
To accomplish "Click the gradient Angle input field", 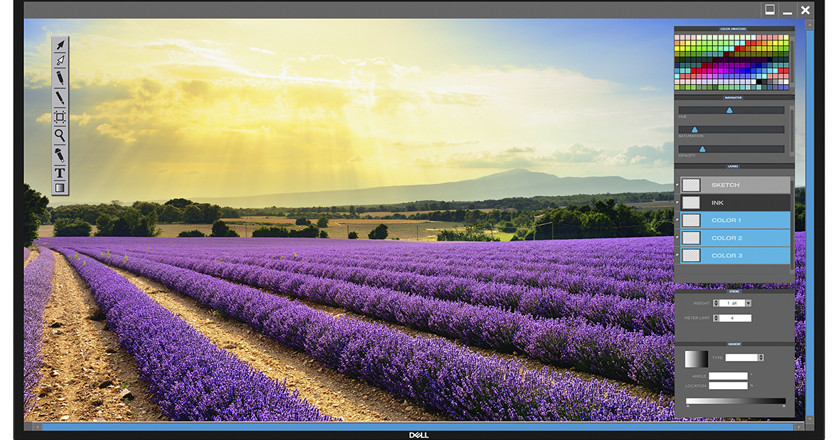I will coord(728,376).
